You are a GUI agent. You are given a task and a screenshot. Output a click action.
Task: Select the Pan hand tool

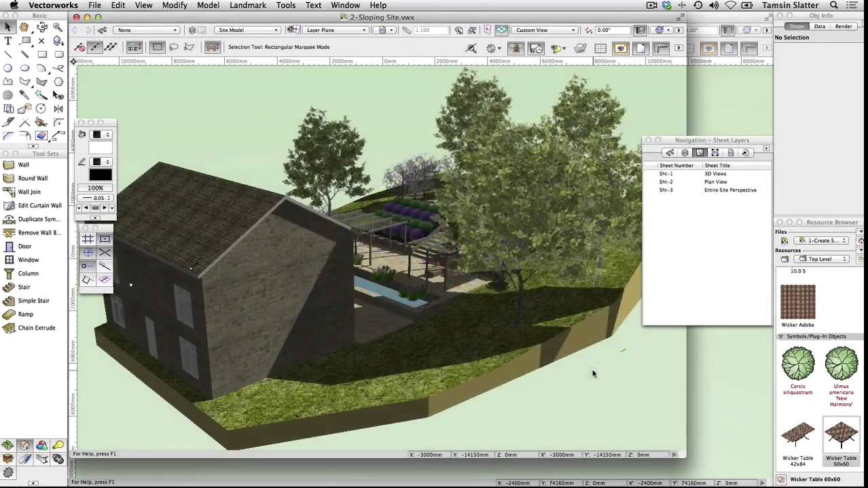tap(24, 27)
